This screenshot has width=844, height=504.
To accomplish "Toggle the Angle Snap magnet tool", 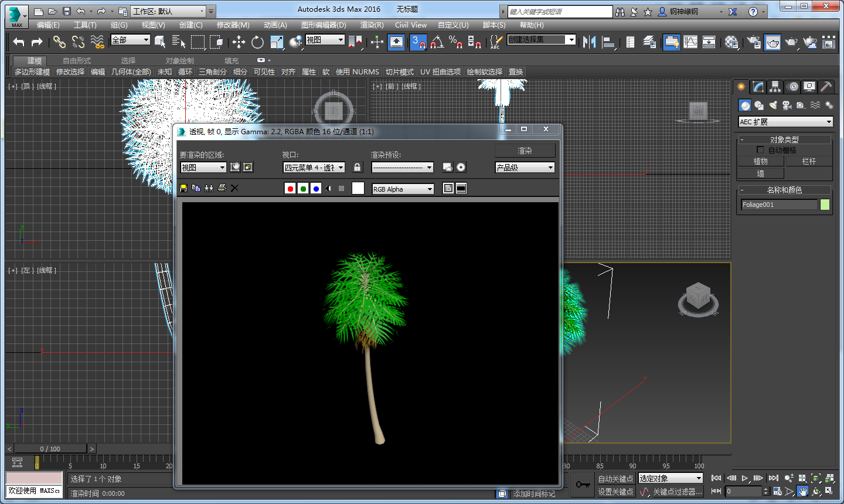I will click(437, 42).
